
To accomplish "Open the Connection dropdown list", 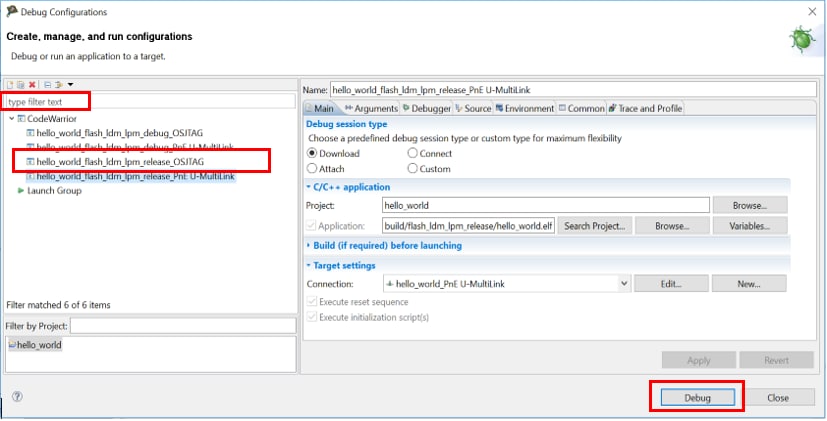I will (624, 284).
